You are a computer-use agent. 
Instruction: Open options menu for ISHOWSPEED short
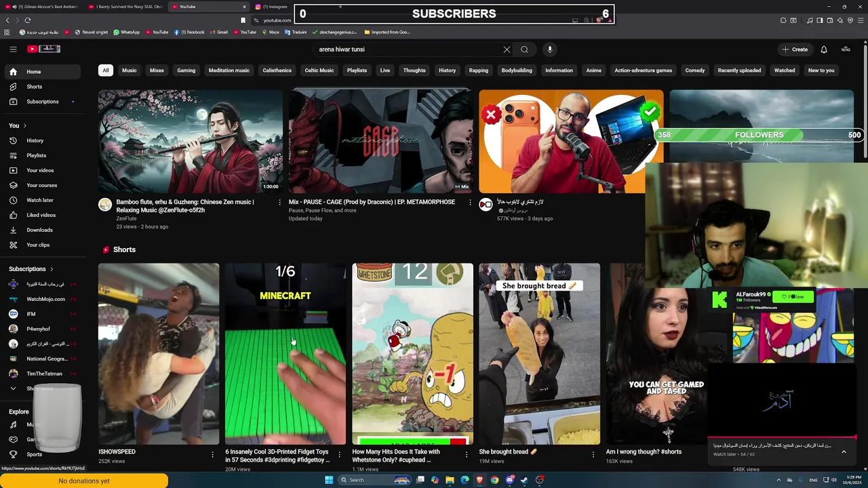pyautogui.click(x=212, y=455)
